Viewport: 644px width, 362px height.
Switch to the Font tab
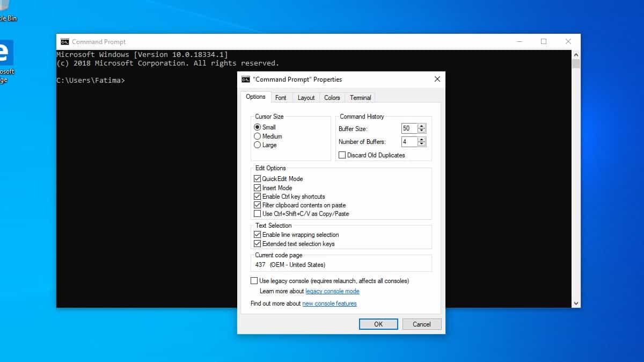click(x=281, y=98)
